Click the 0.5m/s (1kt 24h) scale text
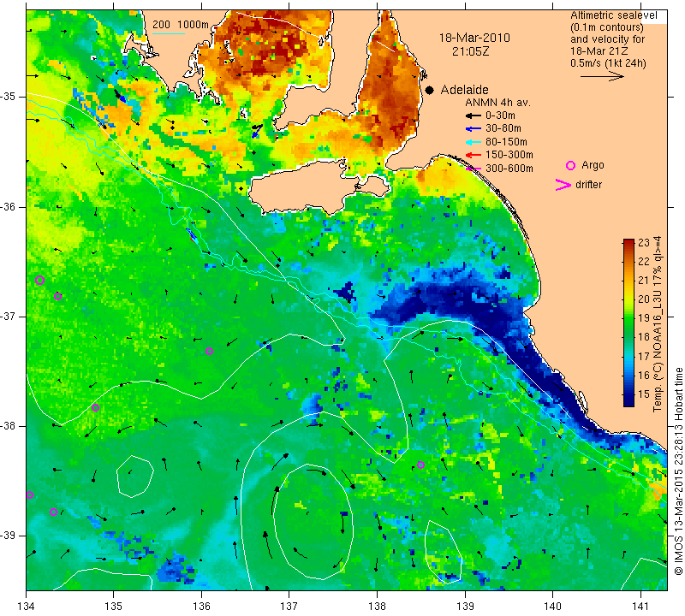 pos(608,63)
